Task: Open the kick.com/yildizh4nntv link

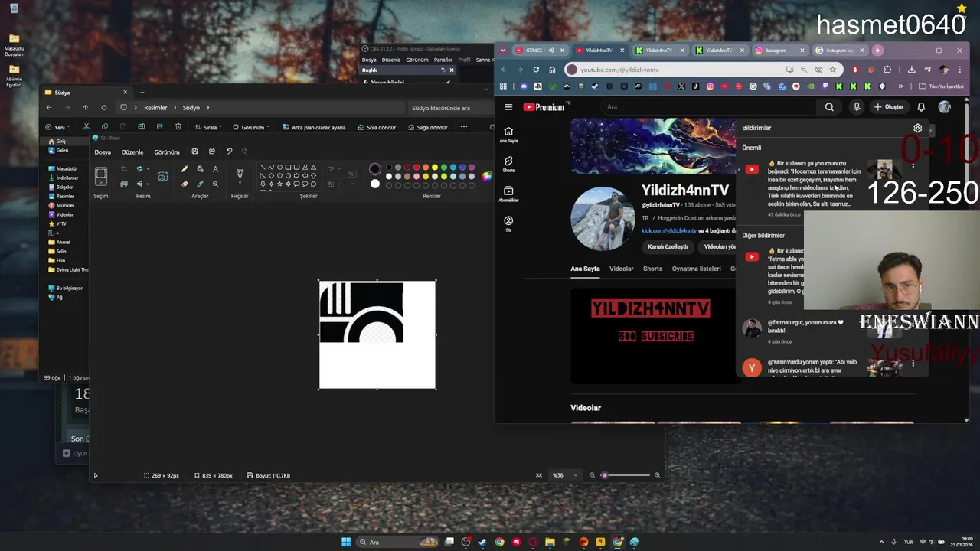Action: (x=668, y=230)
